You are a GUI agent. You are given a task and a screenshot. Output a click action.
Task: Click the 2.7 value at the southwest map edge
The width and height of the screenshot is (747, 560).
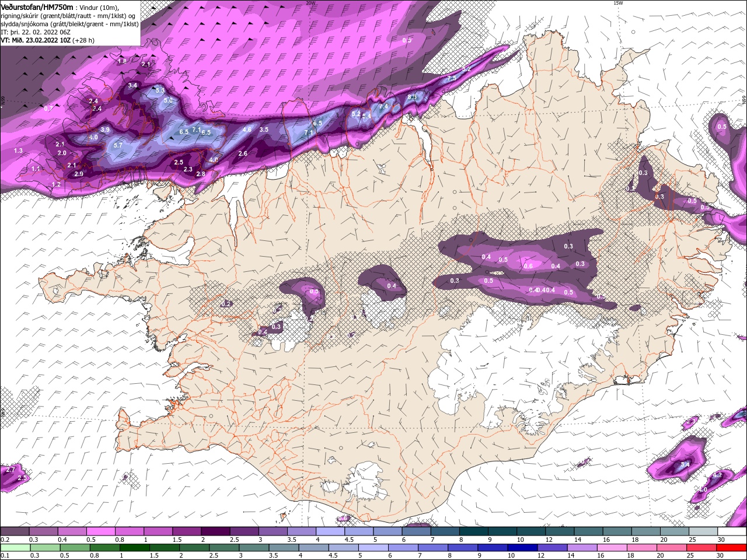tap(11, 470)
